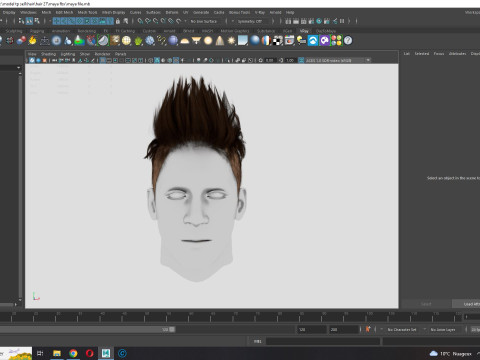480x360 pixels.
Task: Toggle snap to points magnet icon
Action: click(156, 21)
